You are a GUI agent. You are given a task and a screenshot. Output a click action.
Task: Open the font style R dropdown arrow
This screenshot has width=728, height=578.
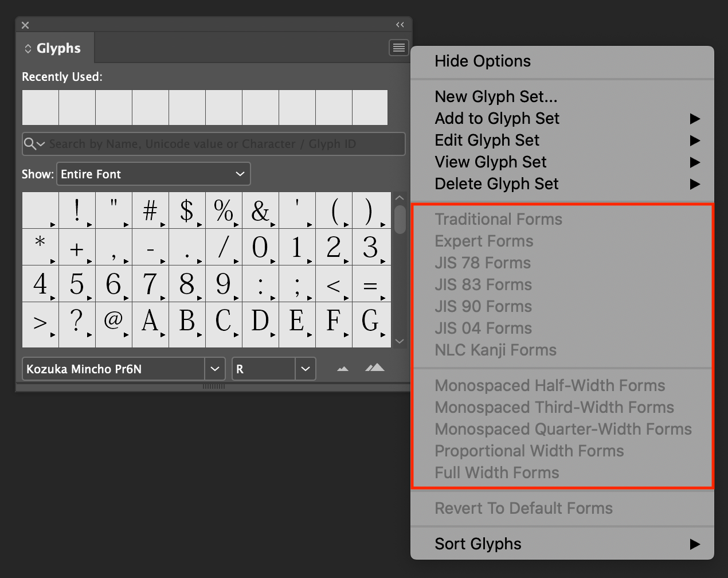pos(306,369)
